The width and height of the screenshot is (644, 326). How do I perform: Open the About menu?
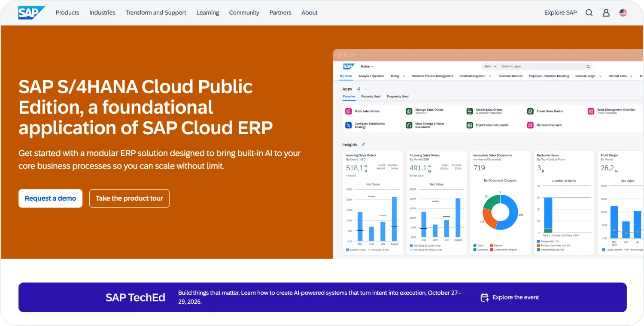coord(310,13)
